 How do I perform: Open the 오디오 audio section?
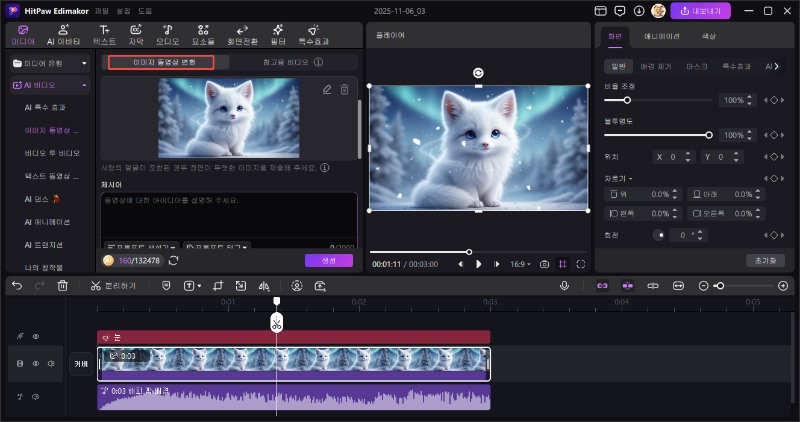pyautogui.click(x=167, y=35)
